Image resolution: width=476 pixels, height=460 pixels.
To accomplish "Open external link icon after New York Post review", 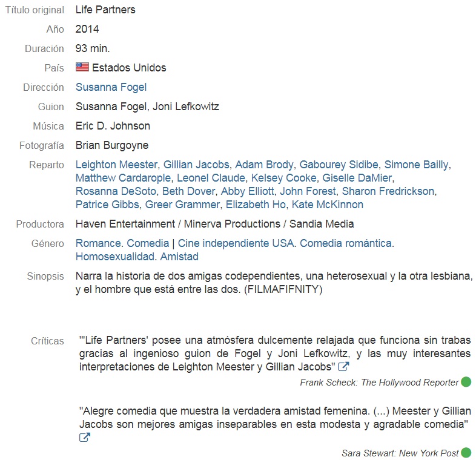I will click(x=84, y=437).
